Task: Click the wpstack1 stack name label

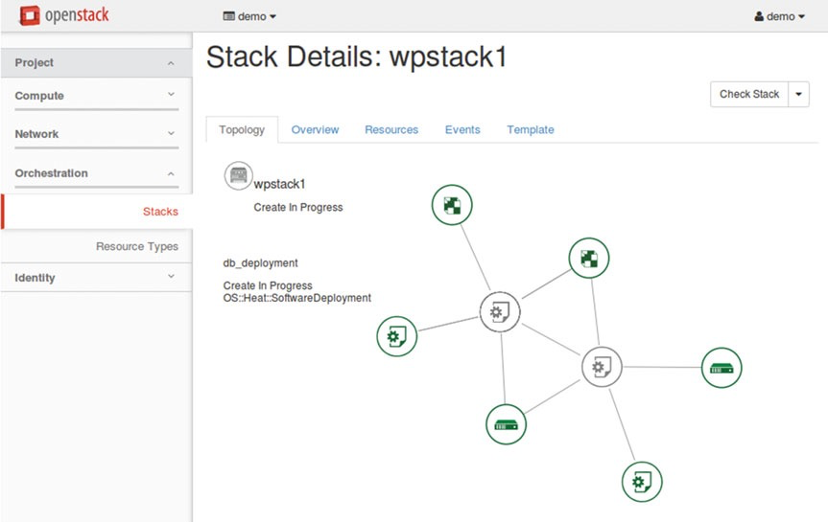Action: click(x=279, y=184)
